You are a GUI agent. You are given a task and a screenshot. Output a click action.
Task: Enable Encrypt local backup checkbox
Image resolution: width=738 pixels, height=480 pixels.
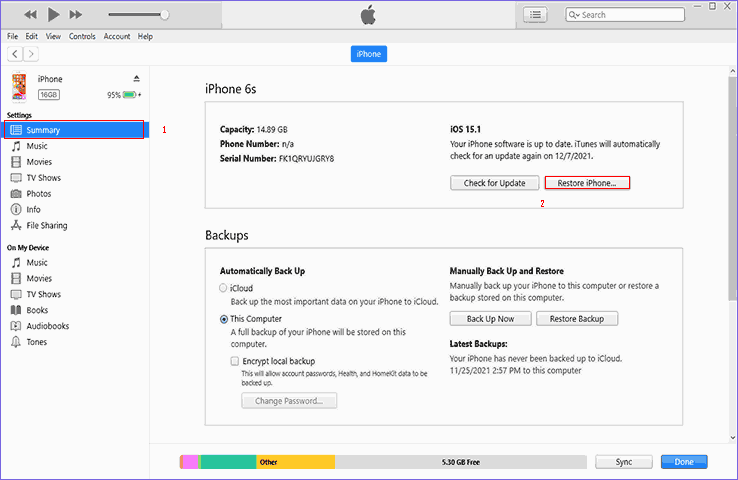pos(234,361)
